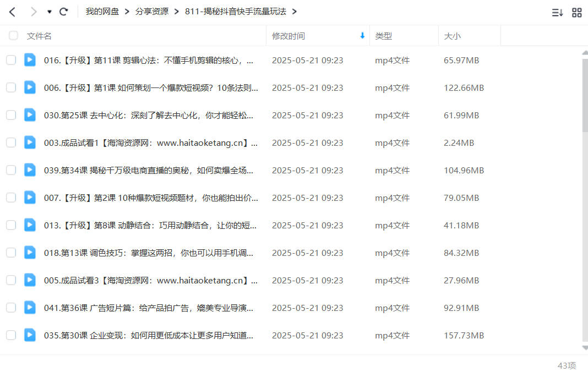This screenshot has height=372, width=588.
Task: Select file name 003.成品试看1
Action: pos(151,143)
